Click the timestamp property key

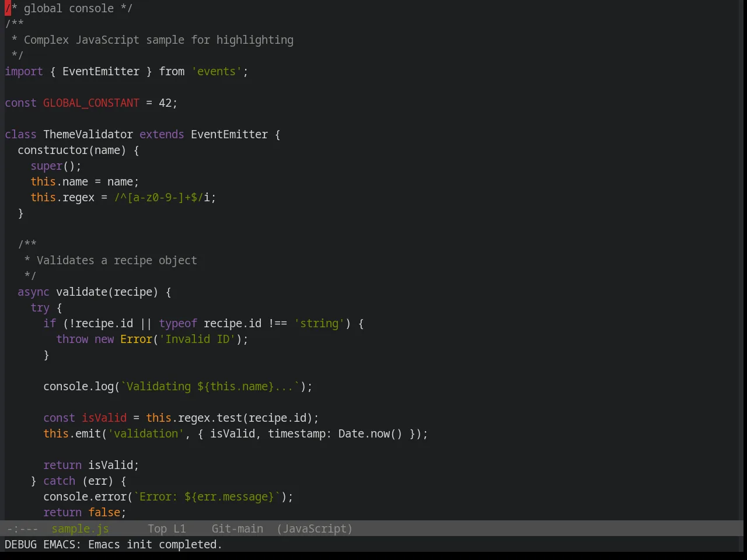tap(296, 433)
